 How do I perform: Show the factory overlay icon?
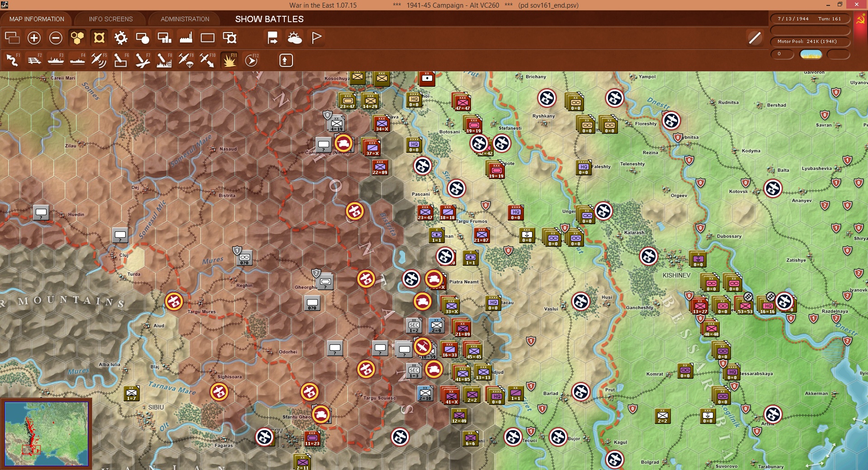186,38
